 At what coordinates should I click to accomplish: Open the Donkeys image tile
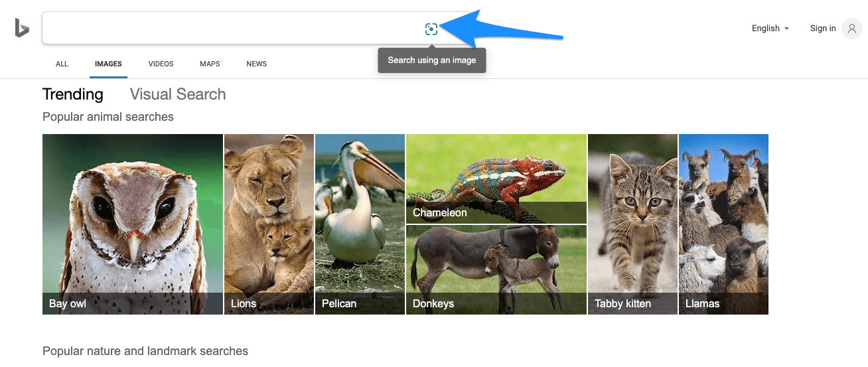(x=496, y=269)
